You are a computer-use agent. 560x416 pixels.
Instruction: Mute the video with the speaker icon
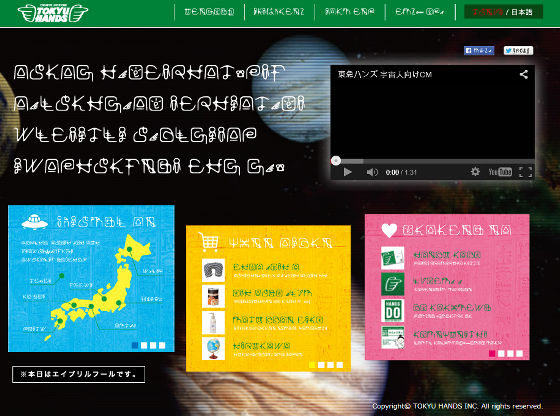click(x=372, y=172)
